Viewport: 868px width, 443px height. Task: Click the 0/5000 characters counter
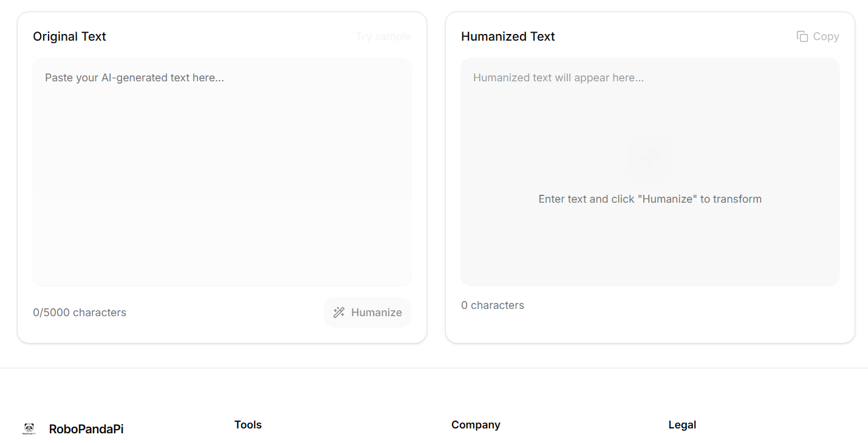point(80,312)
